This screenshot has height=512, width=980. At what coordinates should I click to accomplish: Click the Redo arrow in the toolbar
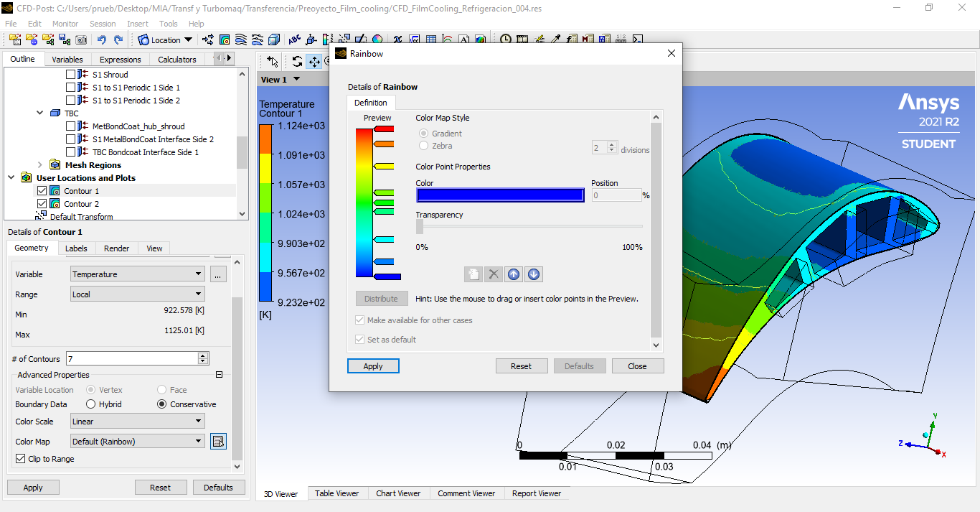(x=118, y=39)
